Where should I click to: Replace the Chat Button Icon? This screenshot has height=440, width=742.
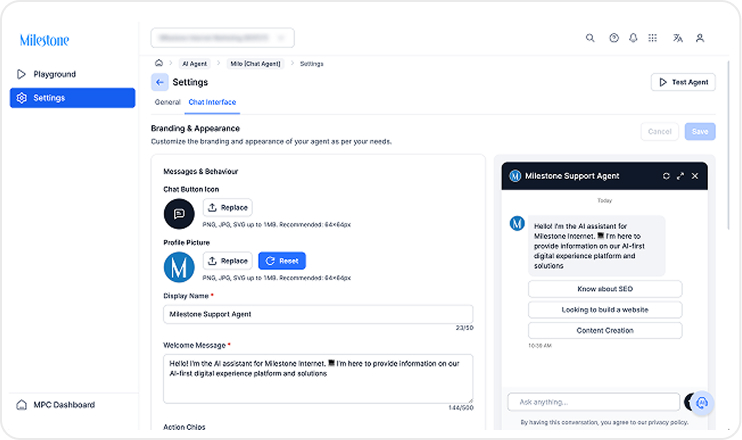pyautogui.click(x=228, y=207)
